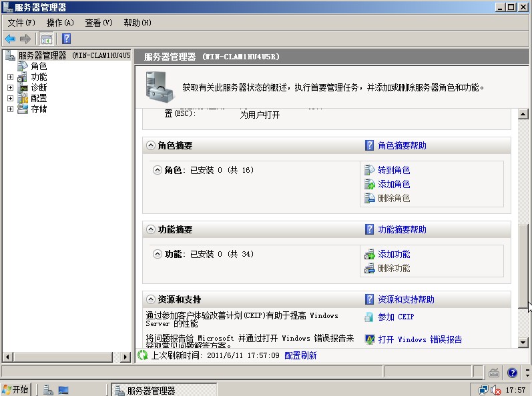Viewport: 532px width, 396px height.
Task: Click the vertical scrollbar thumb in main pane
Action: coord(523,266)
